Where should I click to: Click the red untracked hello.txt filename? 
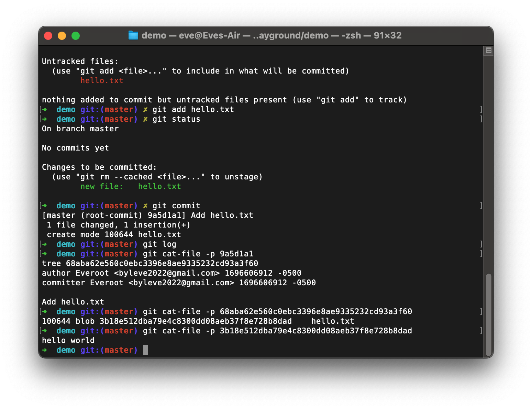click(x=102, y=80)
